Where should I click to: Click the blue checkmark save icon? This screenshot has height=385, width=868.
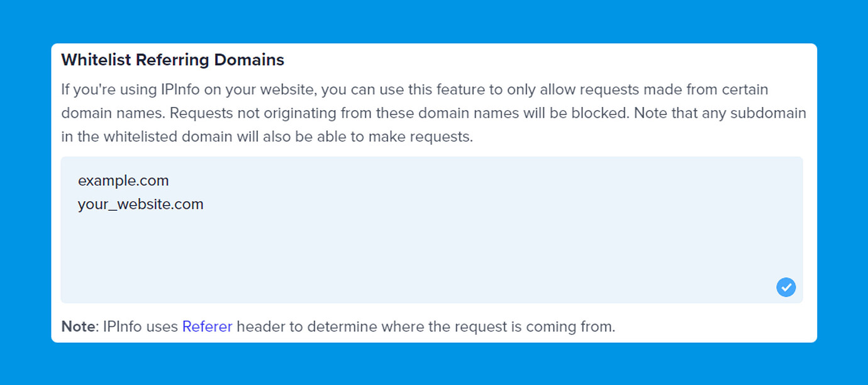(x=786, y=287)
